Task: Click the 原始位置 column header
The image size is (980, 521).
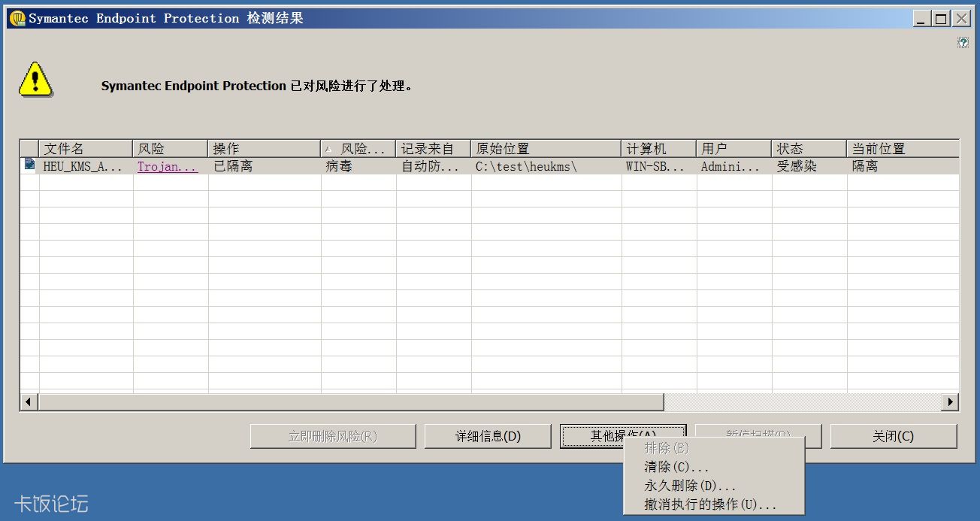Action: [x=546, y=148]
